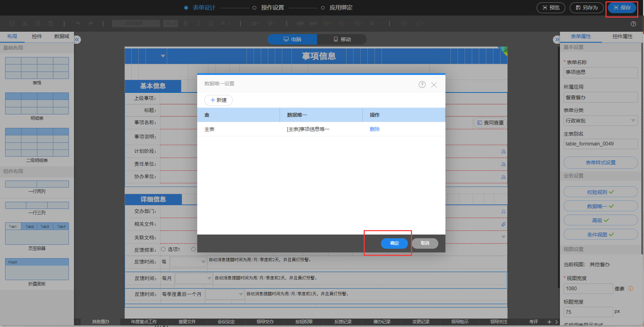Open the 数据域 tab in the left panel

(61, 36)
